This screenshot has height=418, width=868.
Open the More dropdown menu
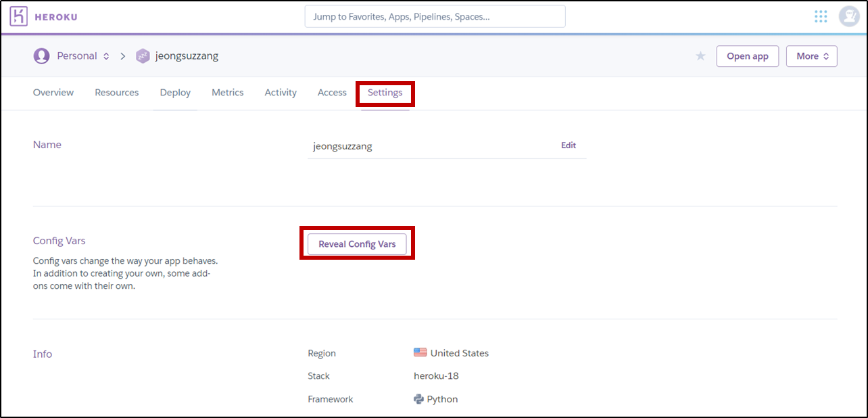[x=812, y=56]
